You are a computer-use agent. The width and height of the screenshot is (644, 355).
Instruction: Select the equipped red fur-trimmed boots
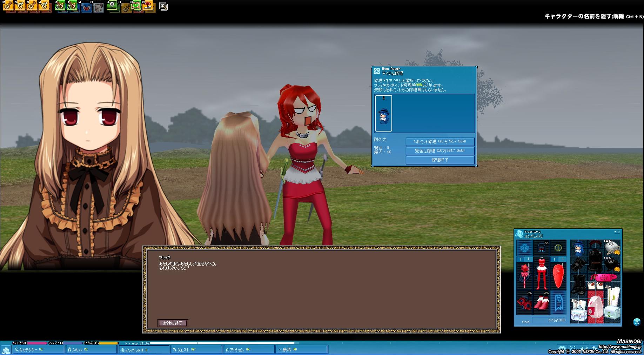pyautogui.click(x=541, y=302)
